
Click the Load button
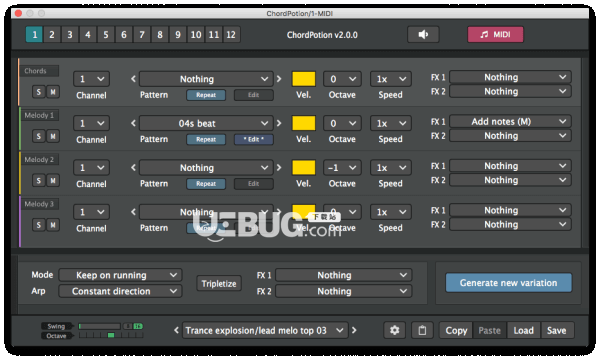click(x=523, y=330)
